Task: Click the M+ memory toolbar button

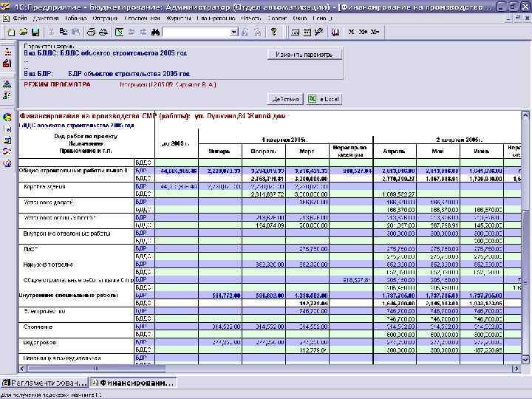Action: coord(363,33)
